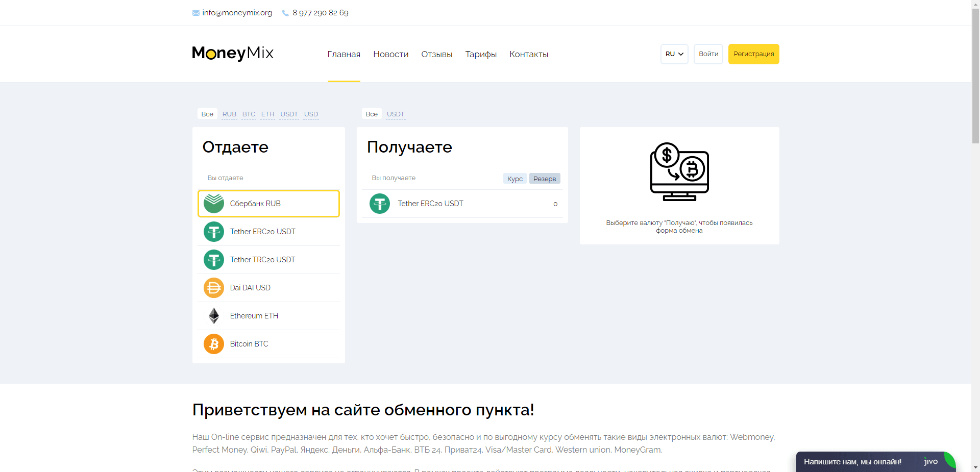Screen dimensions: 980x472
Task: Select Tether ERC20 USDT in Отдаете list
Action: coord(268,231)
